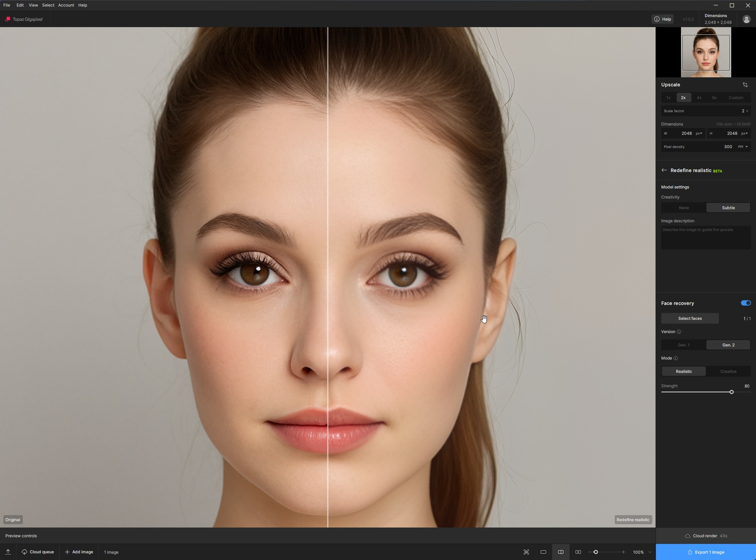Viewport: 756px width, 560px height.
Task: Click the Strength slider handle
Action: point(731,392)
